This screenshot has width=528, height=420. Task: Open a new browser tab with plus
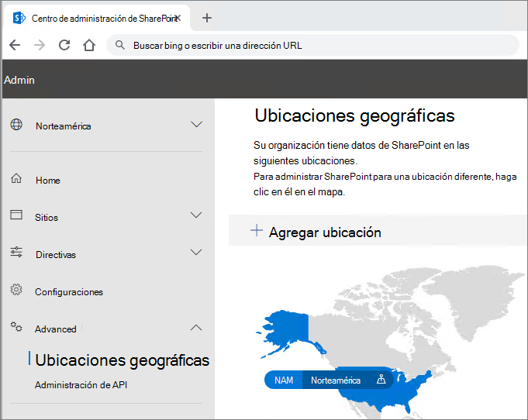click(x=207, y=18)
